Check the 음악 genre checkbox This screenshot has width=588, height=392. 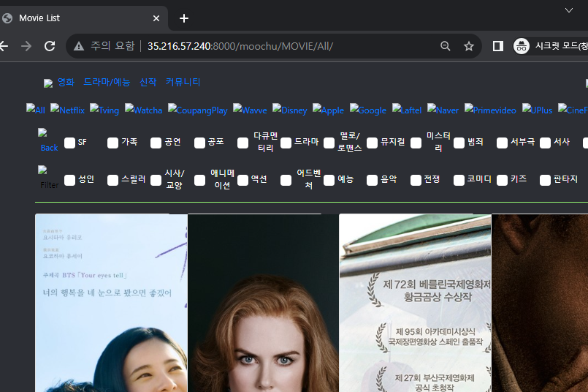(x=373, y=180)
